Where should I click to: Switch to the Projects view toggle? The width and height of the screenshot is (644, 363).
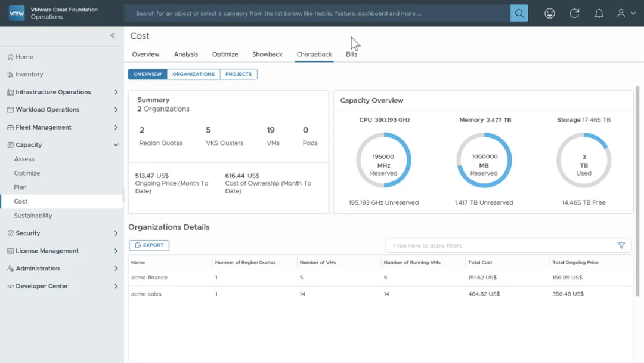(239, 74)
